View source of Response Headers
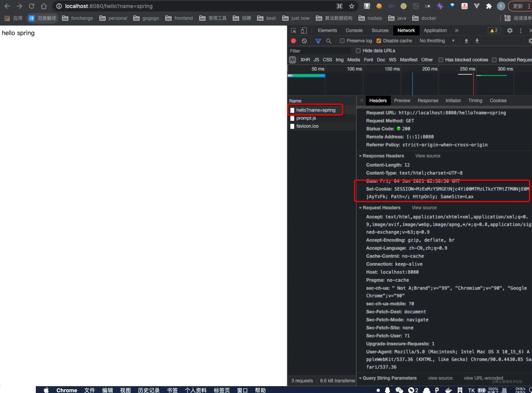This screenshot has height=393, width=532. pyautogui.click(x=428, y=156)
